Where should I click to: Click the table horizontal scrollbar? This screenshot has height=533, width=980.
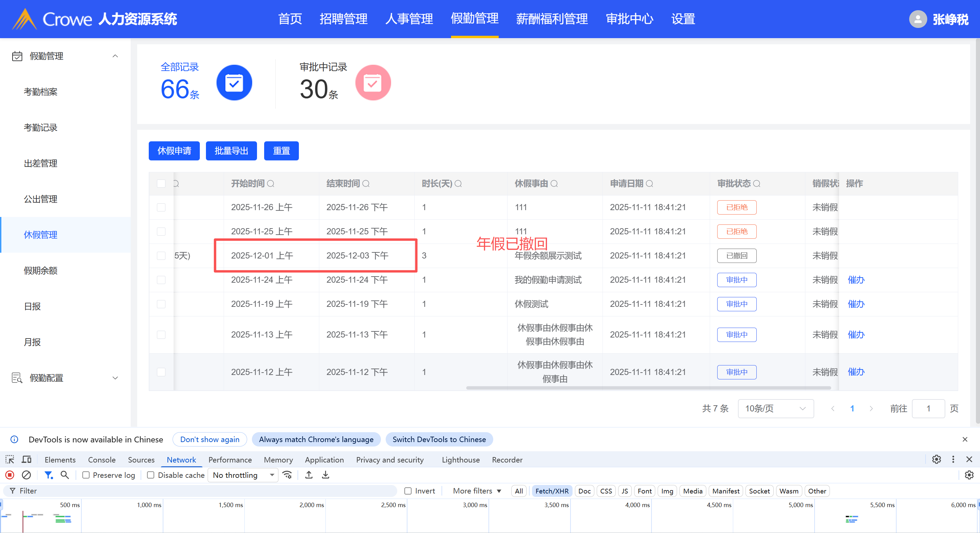(648, 388)
